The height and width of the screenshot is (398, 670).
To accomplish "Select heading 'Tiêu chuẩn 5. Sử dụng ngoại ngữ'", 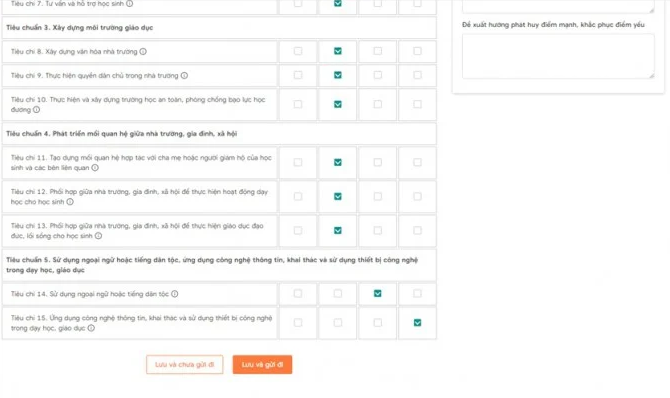I will [212, 265].
